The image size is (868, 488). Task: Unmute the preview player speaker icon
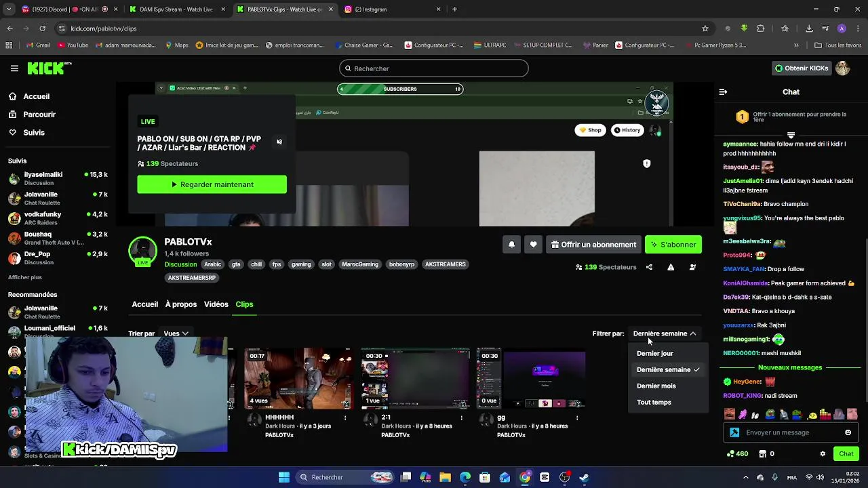[x=279, y=142]
